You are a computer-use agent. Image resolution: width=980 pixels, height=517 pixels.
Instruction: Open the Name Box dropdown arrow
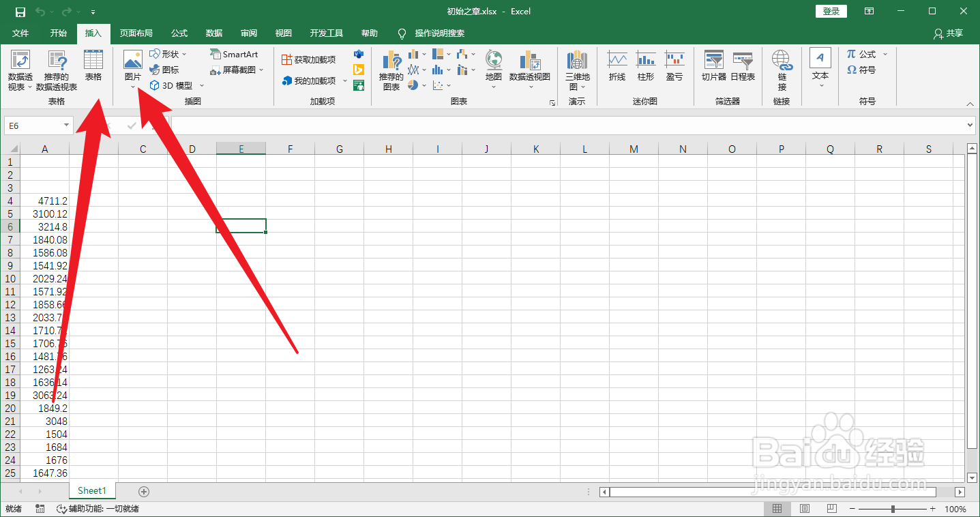coord(66,125)
